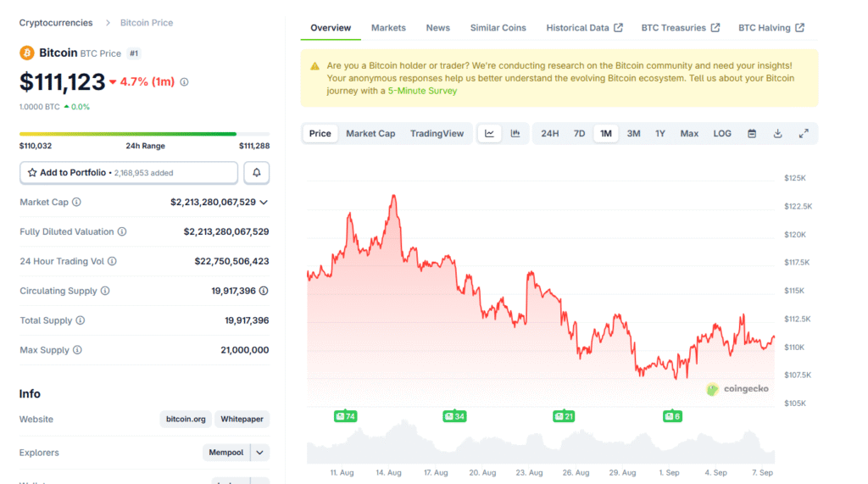
Task: Click the 24h Range progress bar
Action: coord(144,134)
